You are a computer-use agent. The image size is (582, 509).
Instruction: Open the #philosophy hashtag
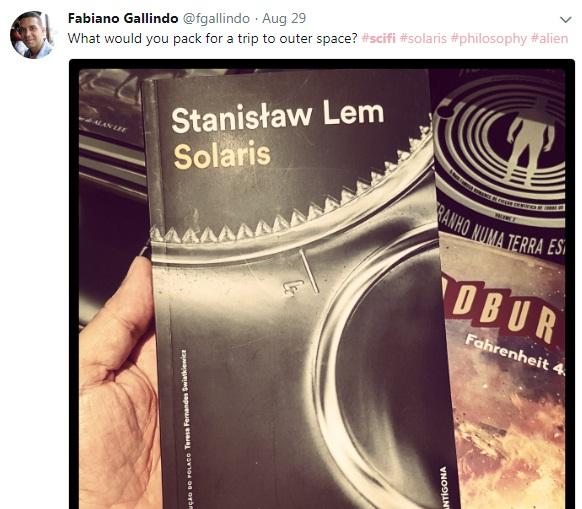click(x=489, y=39)
